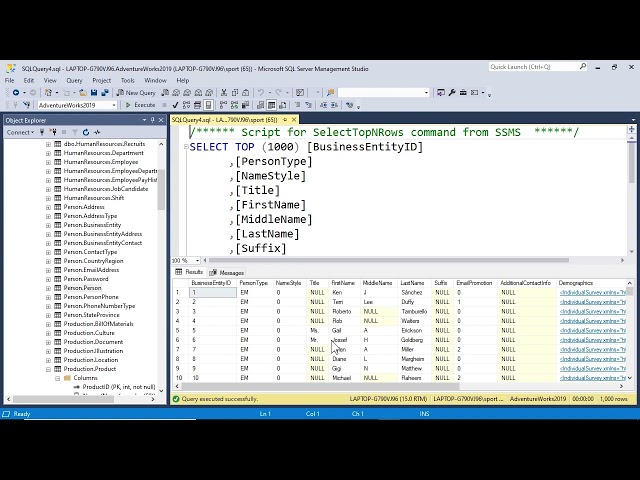Click the Object Explorer vertical scrollbar

(161, 188)
